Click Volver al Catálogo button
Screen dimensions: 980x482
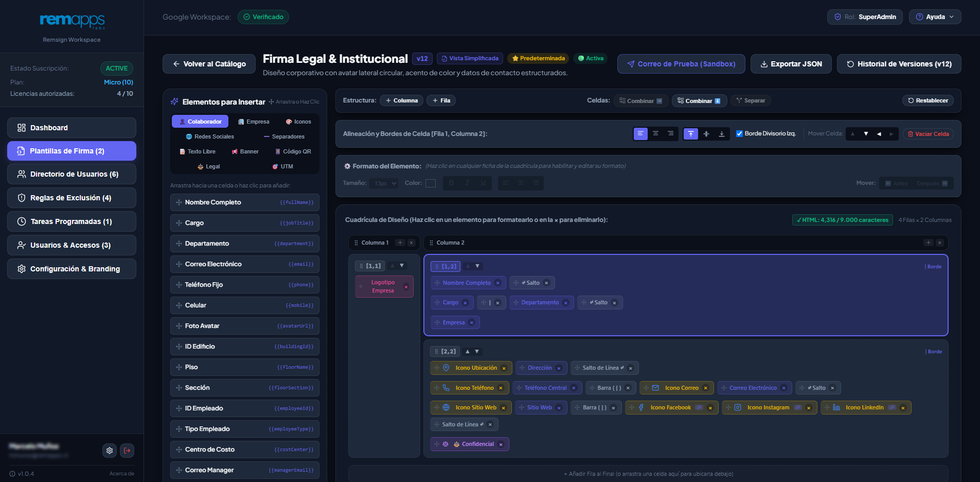[x=209, y=64]
